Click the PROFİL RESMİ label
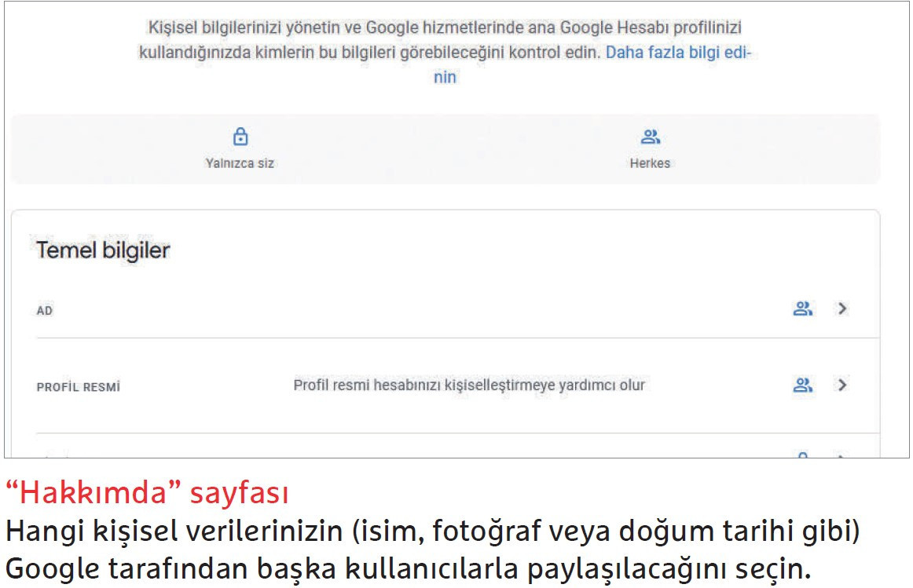Image resolution: width=913 pixels, height=588 pixels. (x=78, y=387)
